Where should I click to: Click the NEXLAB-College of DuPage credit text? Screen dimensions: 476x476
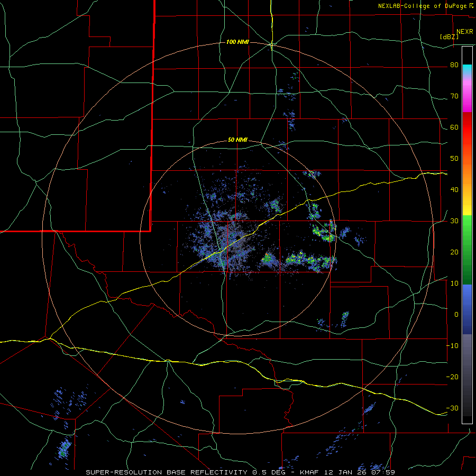point(426,6)
